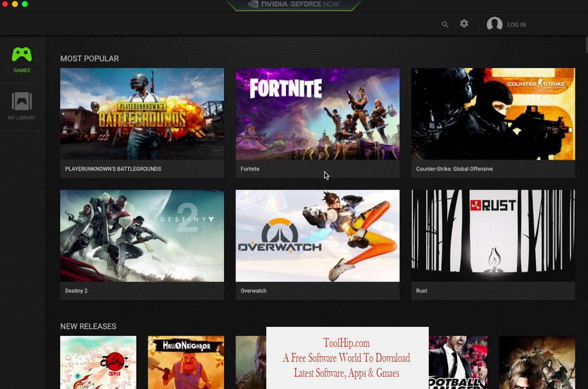This screenshot has height=389, width=588.
Task: Click the "Overwatch" caption text
Action: (253, 291)
